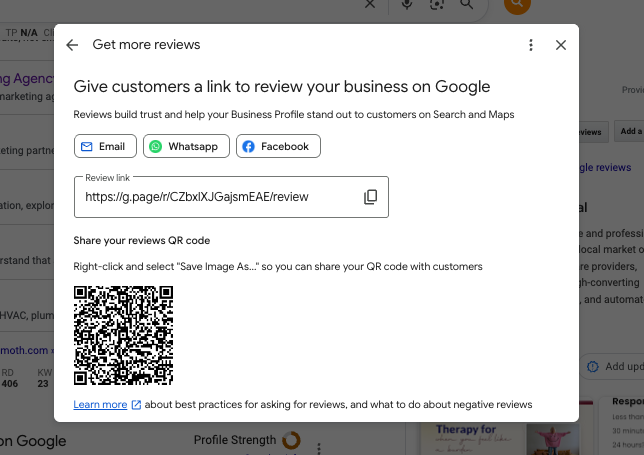Screen dimensions: 644x455
Task: Copy the review link with clipboard icon
Action: click(370, 197)
